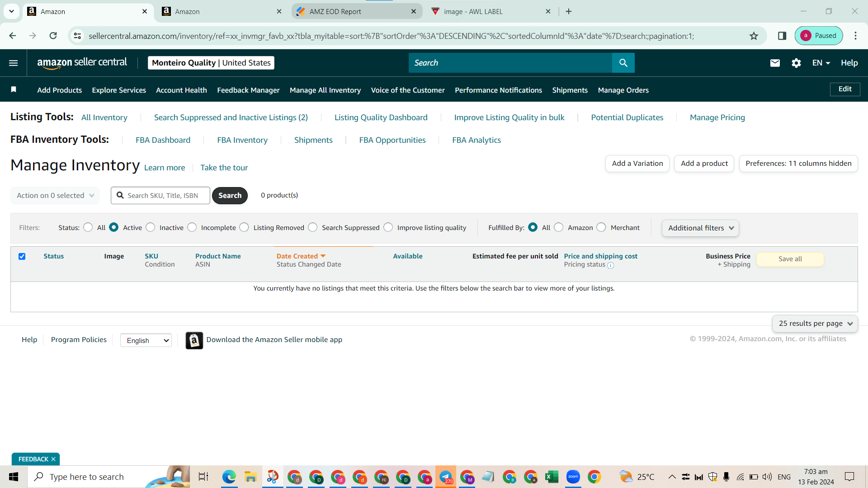The width and height of the screenshot is (868, 488).
Task: Open Zoom from the taskbar
Action: pos(573,477)
